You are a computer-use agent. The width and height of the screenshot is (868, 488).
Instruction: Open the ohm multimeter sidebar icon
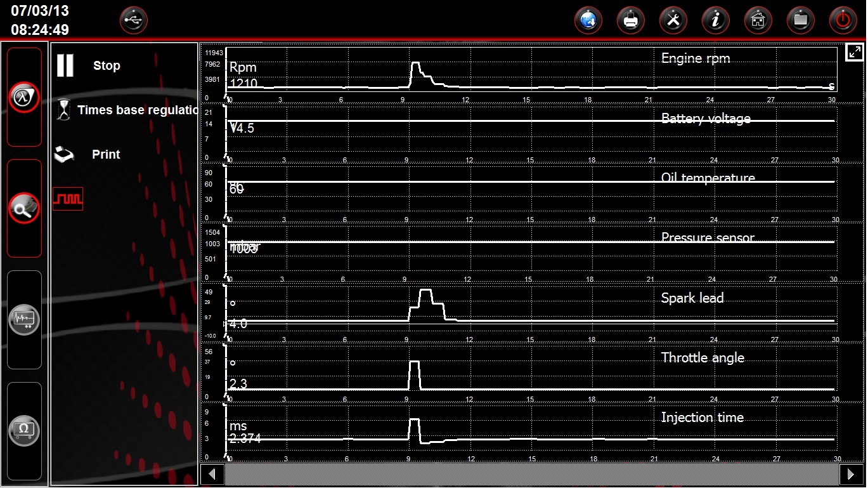click(24, 431)
